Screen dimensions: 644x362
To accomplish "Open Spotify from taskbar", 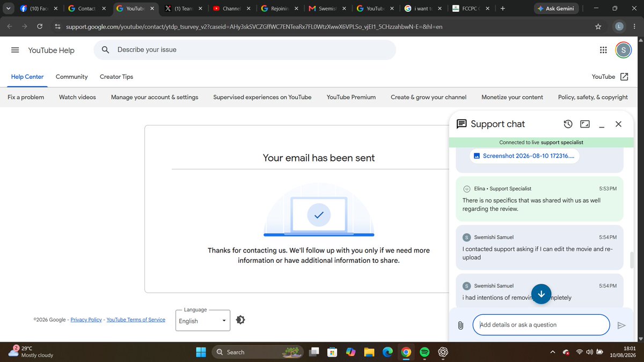I will coord(425,352).
